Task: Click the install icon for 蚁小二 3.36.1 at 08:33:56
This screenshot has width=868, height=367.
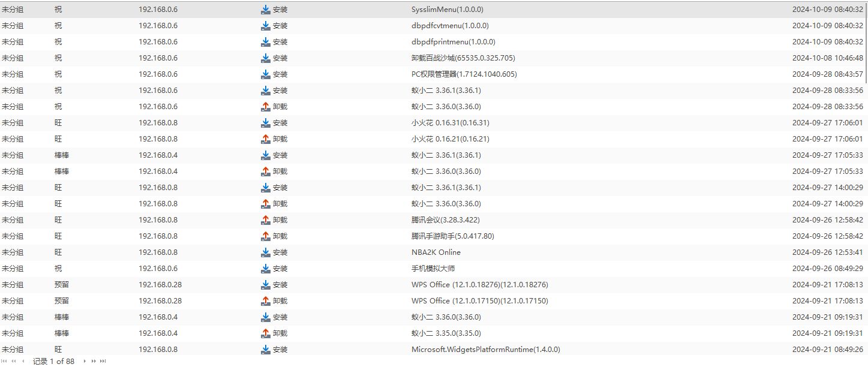Action: (x=266, y=91)
